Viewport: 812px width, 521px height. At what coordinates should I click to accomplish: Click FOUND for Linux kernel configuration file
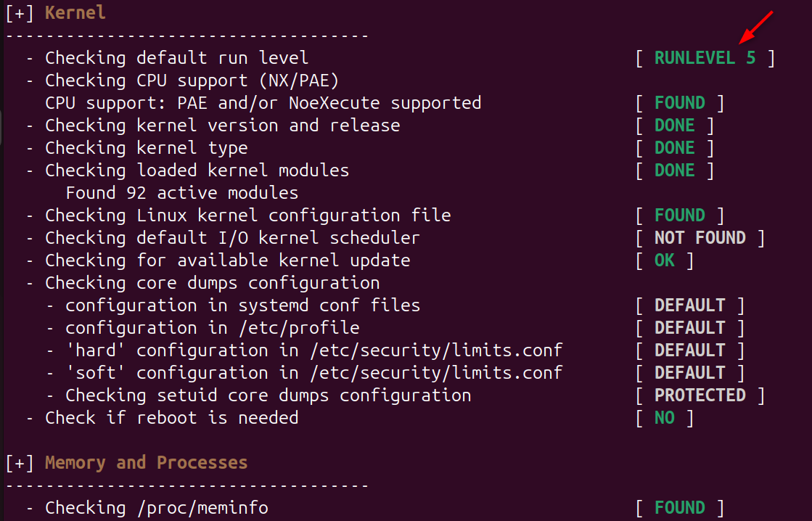click(x=679, y=216)
